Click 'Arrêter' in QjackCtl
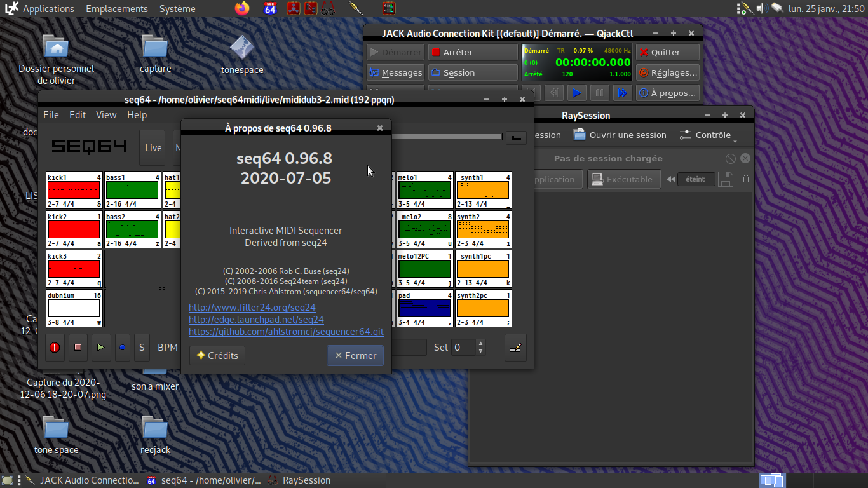Viewport: 868px width, 488px height. pos(473,52)
